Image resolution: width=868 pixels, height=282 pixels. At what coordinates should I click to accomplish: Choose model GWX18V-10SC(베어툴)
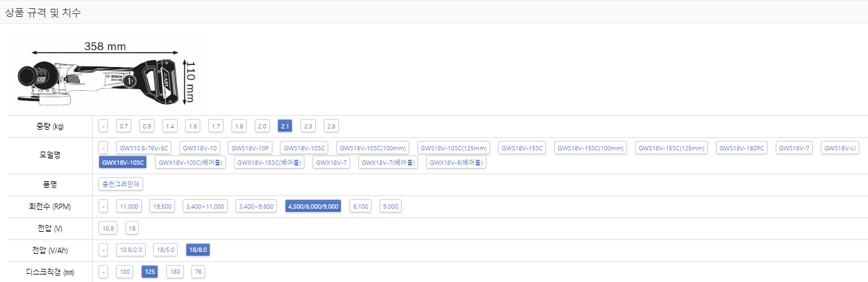(191, 162)
